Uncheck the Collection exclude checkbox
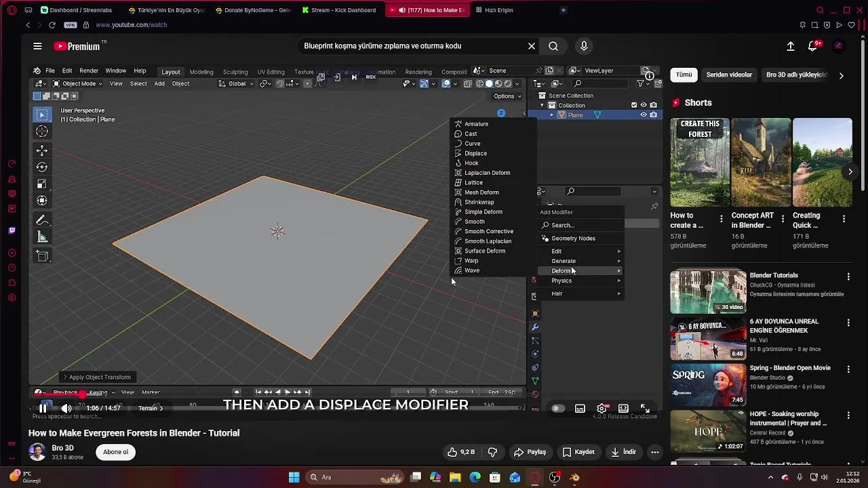The height and width of the screenshot is (488, 868). click(634, 105)
